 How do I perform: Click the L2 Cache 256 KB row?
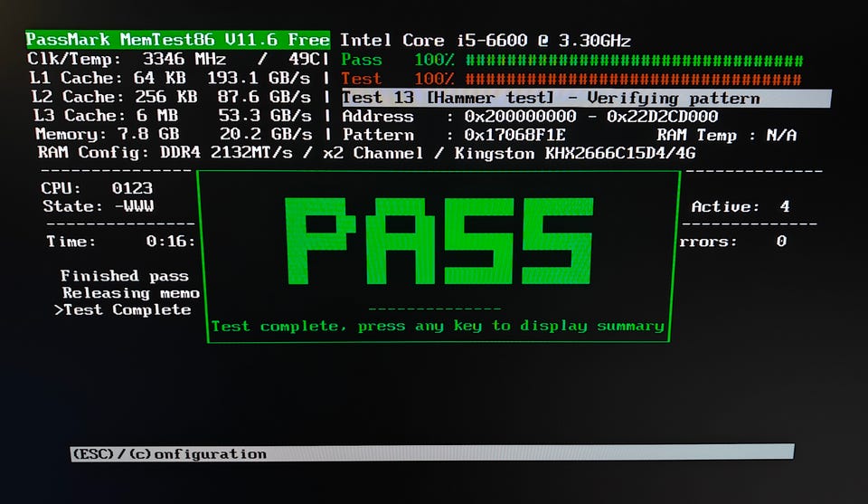coord(171,97)
